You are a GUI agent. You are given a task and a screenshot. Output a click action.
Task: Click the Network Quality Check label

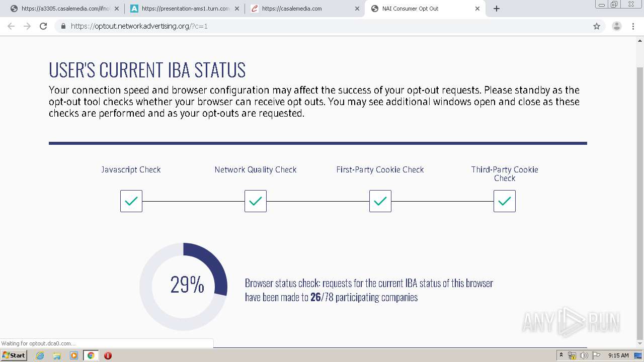(x=256, y=170)
